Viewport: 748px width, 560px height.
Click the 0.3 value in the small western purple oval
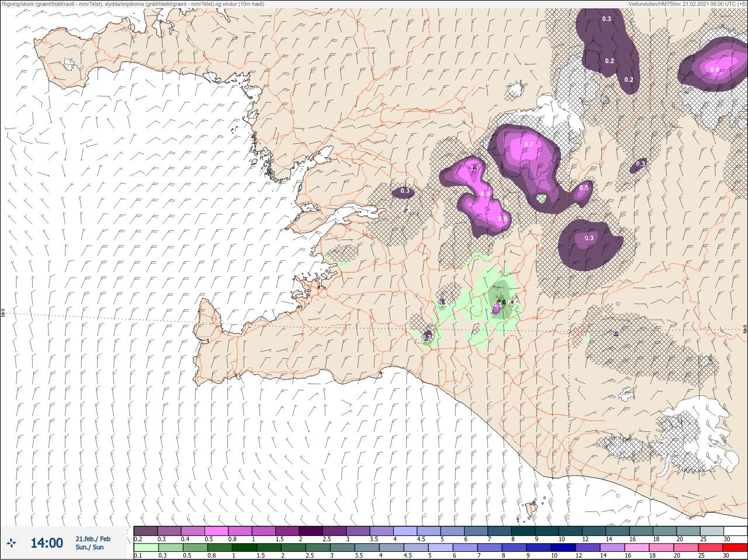pyautogui.click(x=405, y=191)
